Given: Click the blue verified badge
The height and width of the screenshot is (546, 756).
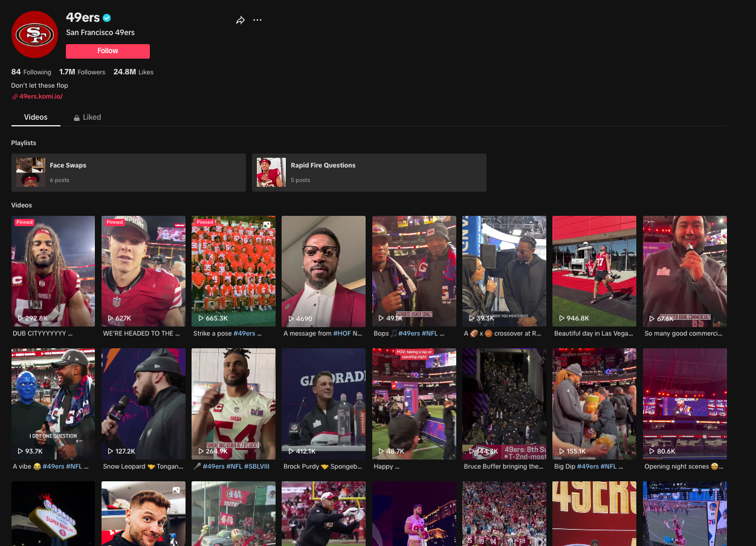Looking at the screenshot, I should click(107, 18).
